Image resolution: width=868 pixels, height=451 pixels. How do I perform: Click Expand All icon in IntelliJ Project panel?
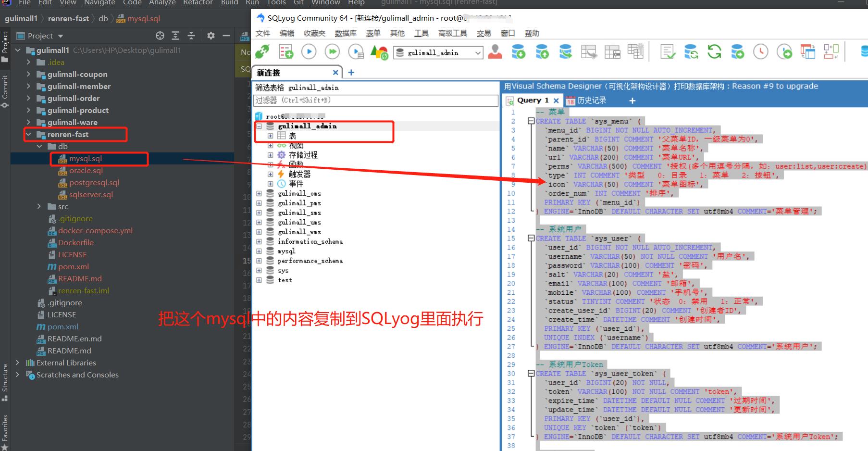[175, 36]
